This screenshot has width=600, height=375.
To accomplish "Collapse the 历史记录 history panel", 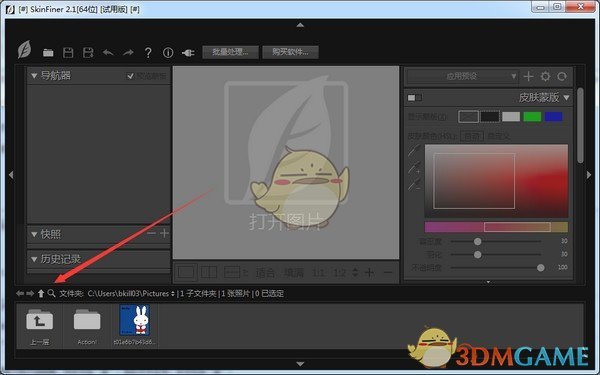I will pyautogui.click(x=34, y=259).
